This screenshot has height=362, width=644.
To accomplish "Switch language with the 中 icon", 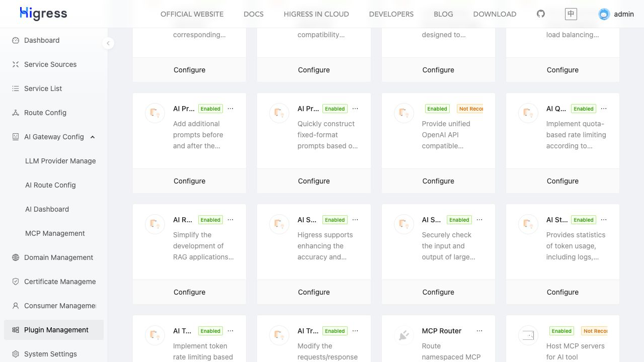I will [x=571, y=14].
